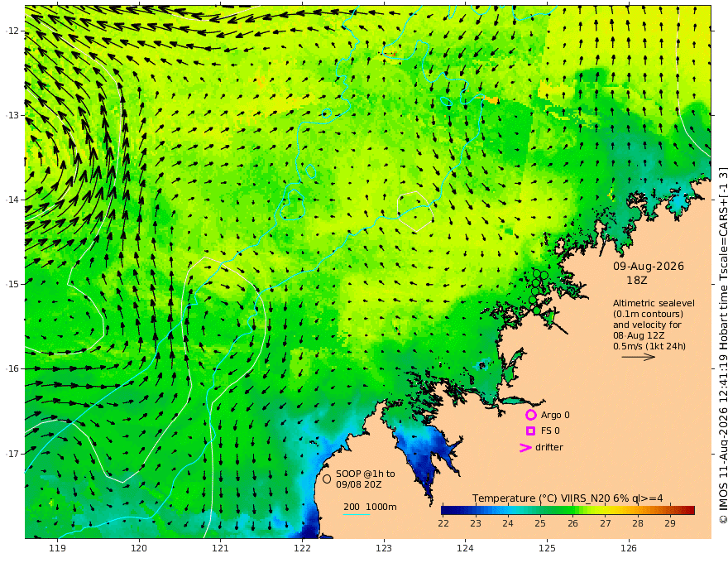The height and width of the screenshot is (563, 728).
Task: Click the 0.5m/s velocity scale arrow
Action: pyautogui.click(x=639, y=357)
